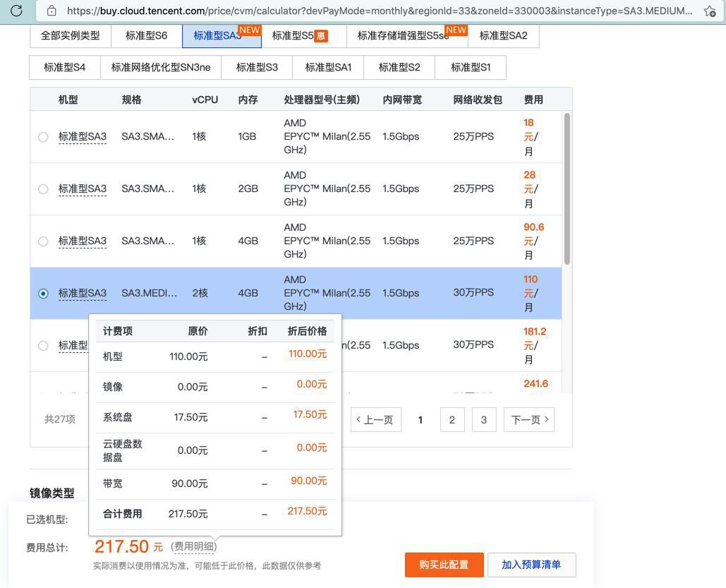Click the 处理器型号(主频) column header
This screenshot has width=726, height=588.
click(322, 100)
